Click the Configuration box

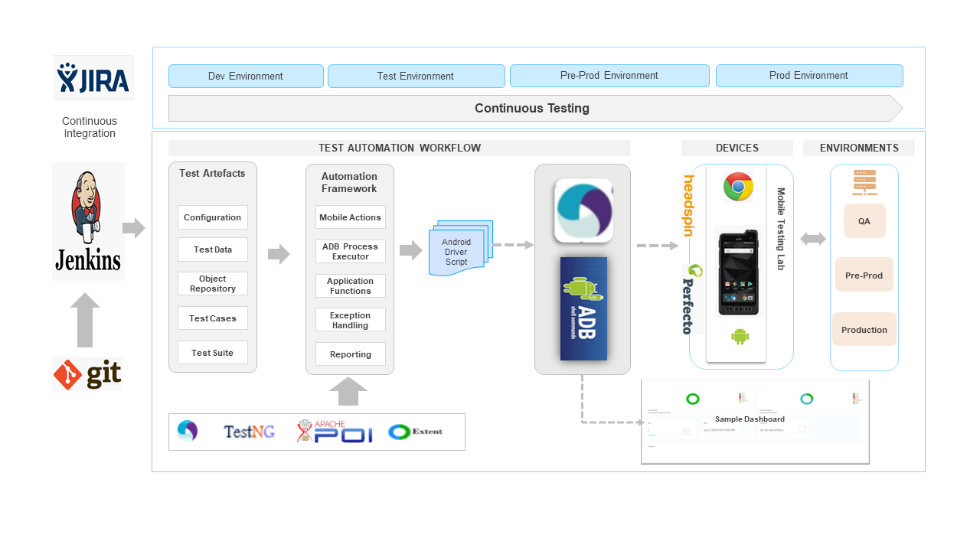212,217
